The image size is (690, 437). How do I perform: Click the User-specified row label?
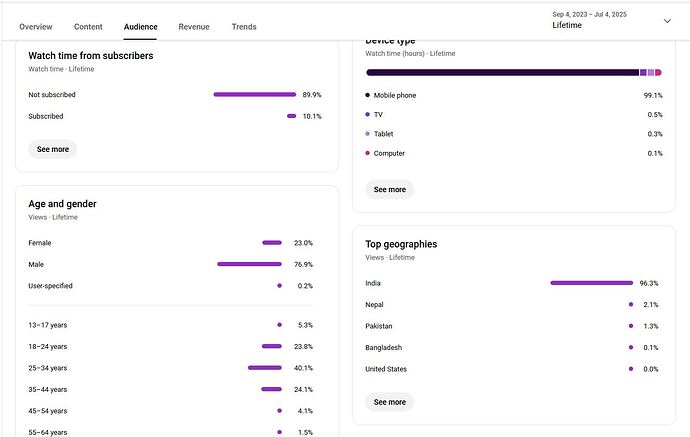click(50, 286)
